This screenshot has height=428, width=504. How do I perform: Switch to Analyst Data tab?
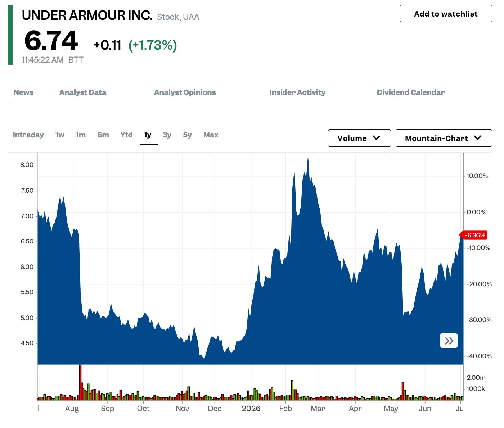coord(83,92)
